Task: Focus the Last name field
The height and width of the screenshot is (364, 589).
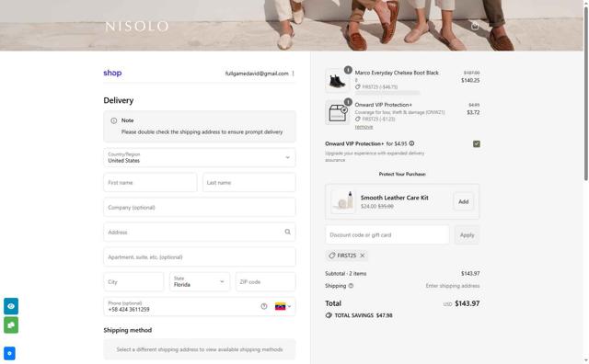Action: coord(249,182)
